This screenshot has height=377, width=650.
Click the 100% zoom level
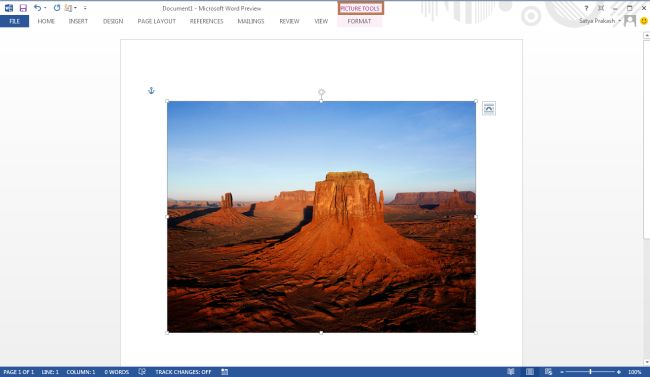pyautogui.click(x=635, y=372)
